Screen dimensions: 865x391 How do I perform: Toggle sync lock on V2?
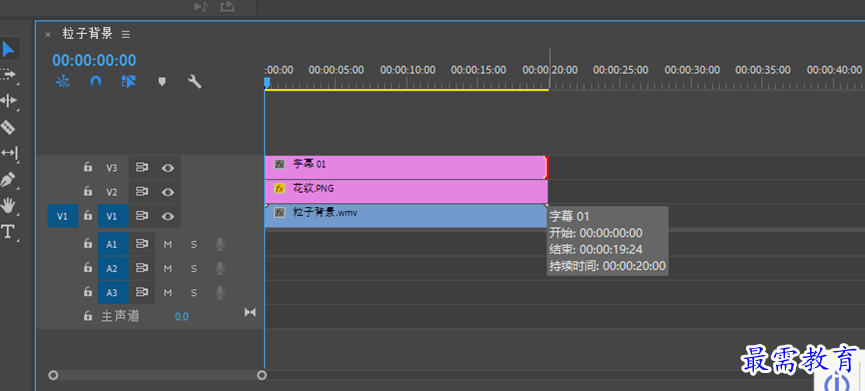(x=142, y=192)
